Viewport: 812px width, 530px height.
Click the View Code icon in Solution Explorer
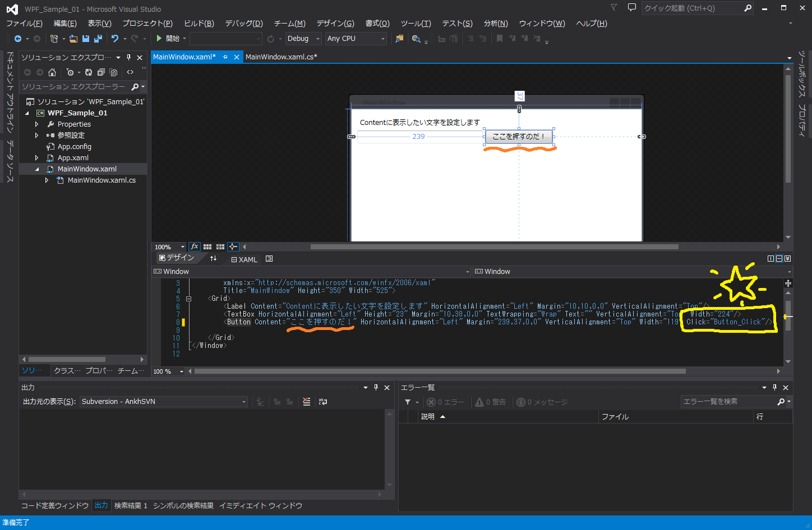pyautogui.click(x=130, y=72)
